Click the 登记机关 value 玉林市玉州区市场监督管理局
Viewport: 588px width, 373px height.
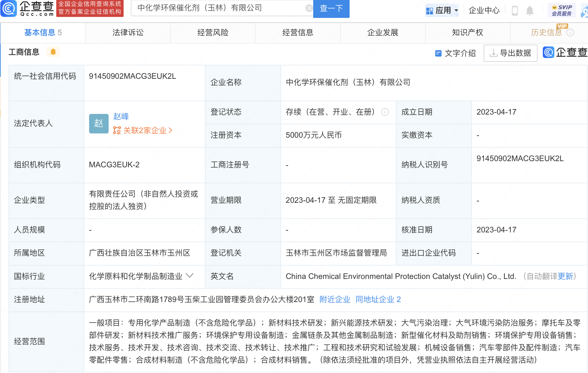click(x=336, y=253)
